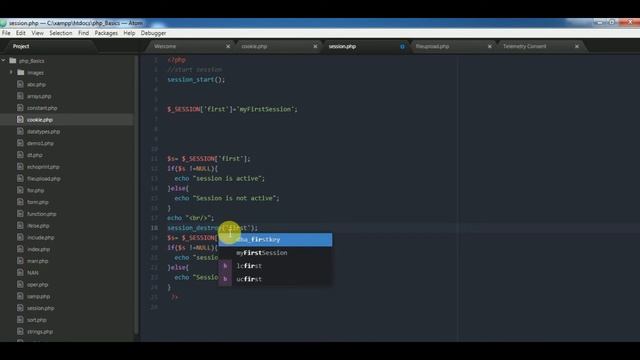The width and height of the screenshot is (640, 360).
Task: Click line number 18 in the gutter
Action: pyautogui.click(x=154, y=228)
